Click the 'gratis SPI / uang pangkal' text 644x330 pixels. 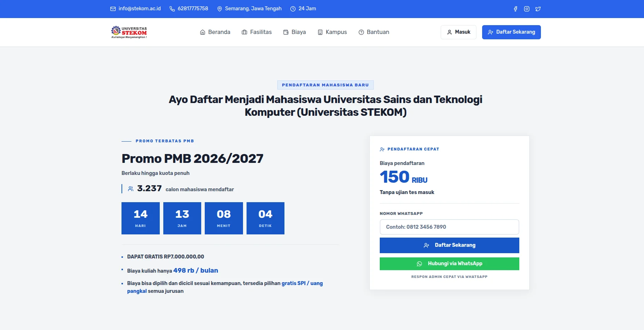(x=302, y=283)
